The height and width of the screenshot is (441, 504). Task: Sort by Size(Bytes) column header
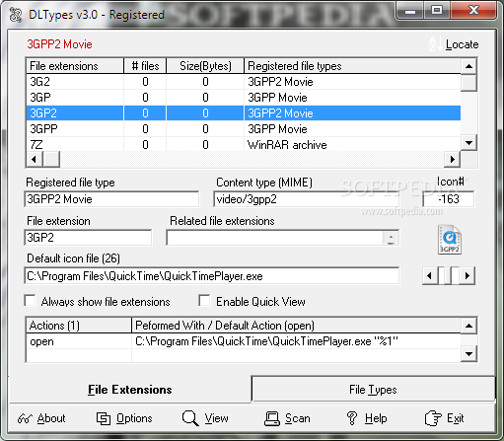point(205,66)
